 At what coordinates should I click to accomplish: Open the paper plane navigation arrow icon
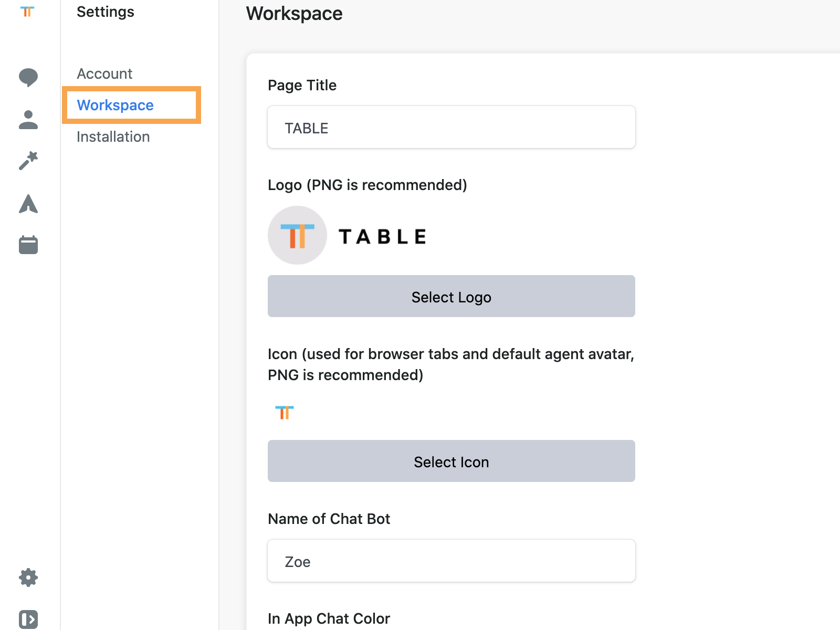click(28, 204)
